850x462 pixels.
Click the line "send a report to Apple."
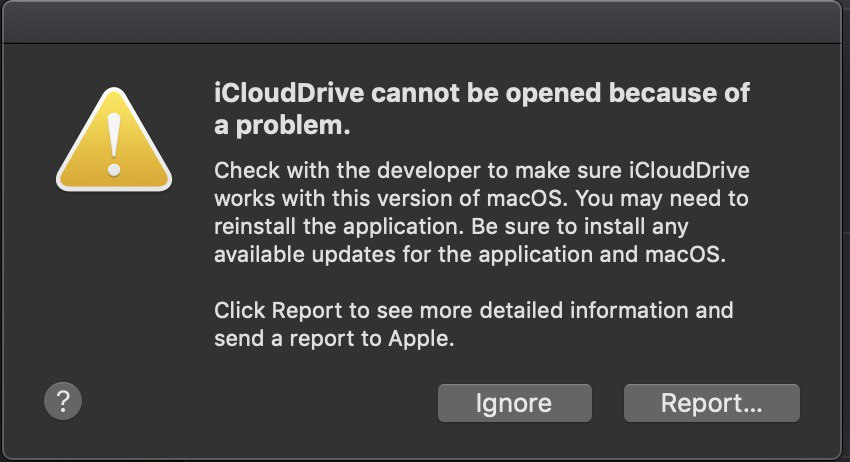tap(334, 339)
